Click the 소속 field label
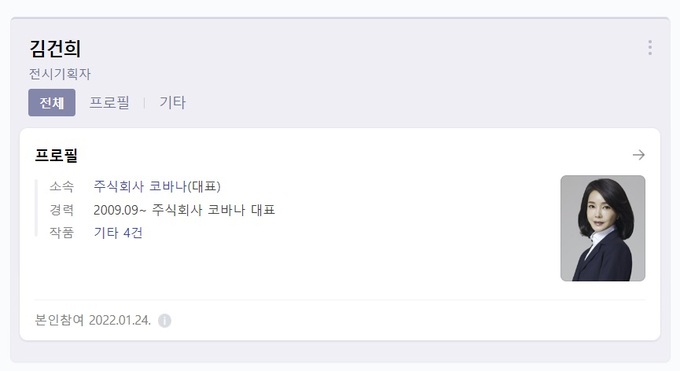Image resolution: width=680 pixels, height=371 pixels. (x=62, y=187)
